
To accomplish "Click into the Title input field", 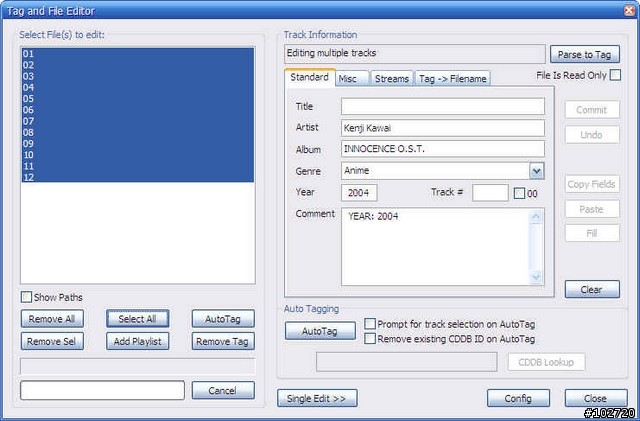I will (x=443, y=106).
